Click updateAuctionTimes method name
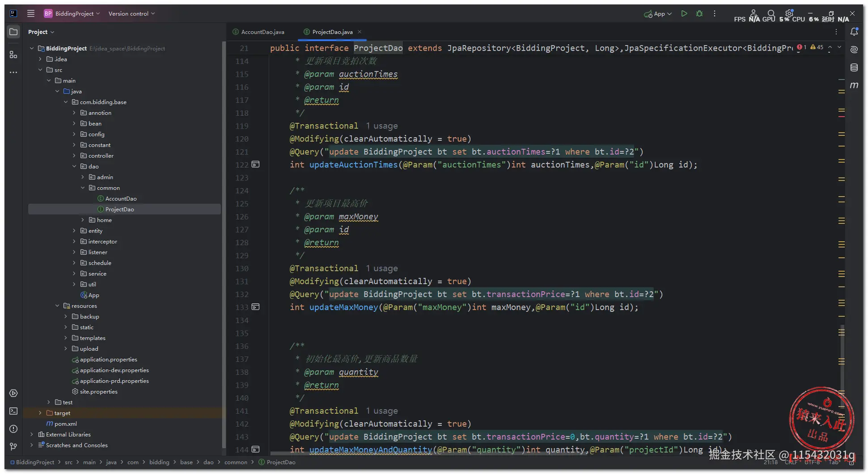Viewport: 868px width, 474px height. pos(353,165)
